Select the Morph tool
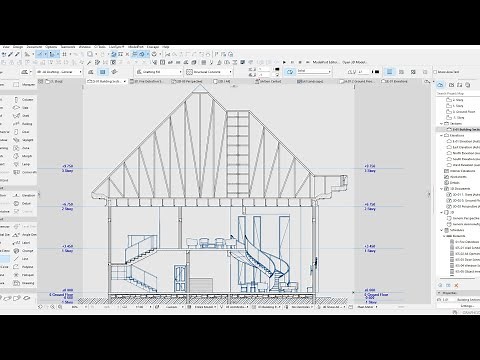 pos(23,156)
